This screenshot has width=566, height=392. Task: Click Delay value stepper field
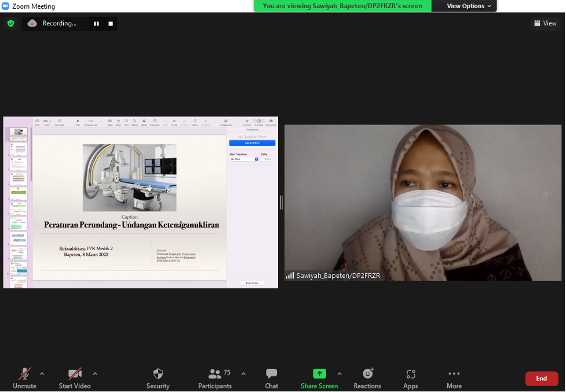[268, 159]
